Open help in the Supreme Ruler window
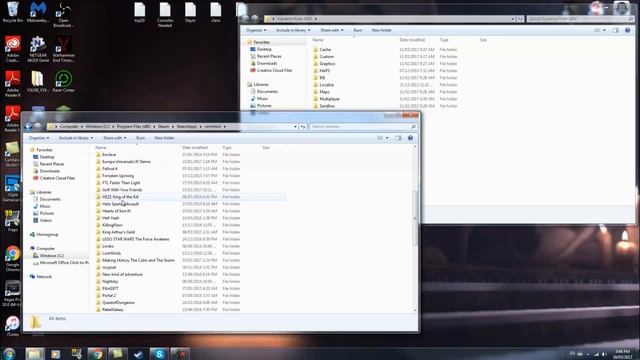Viewport: 640px width, 360px height. tap(627, 30)
